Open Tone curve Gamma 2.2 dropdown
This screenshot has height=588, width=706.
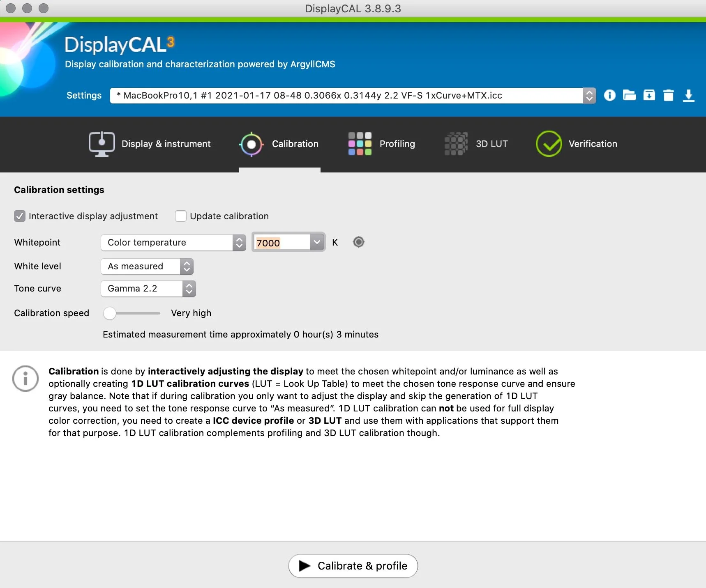coord(148,288)
